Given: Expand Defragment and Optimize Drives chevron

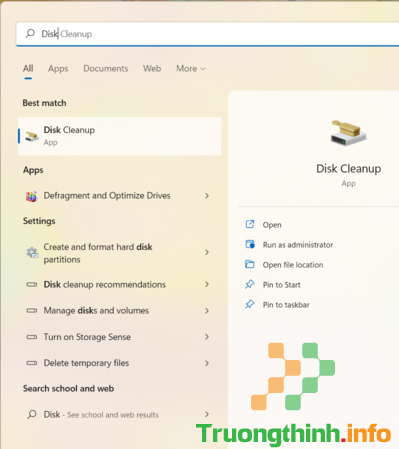Looking at the screenshot, I should [x=207, y=196].
